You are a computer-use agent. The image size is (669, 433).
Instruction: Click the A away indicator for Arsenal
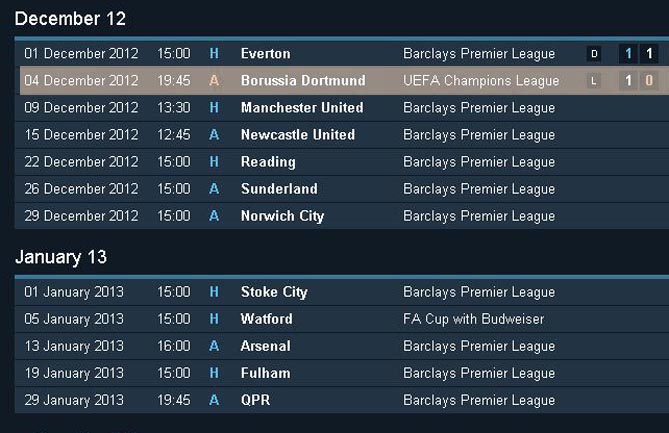coord(214,346)
